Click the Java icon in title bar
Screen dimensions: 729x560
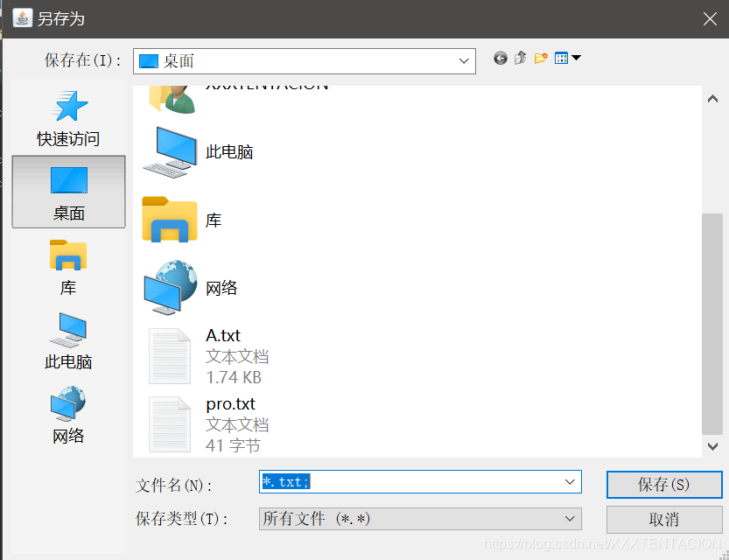coord(22,18)
